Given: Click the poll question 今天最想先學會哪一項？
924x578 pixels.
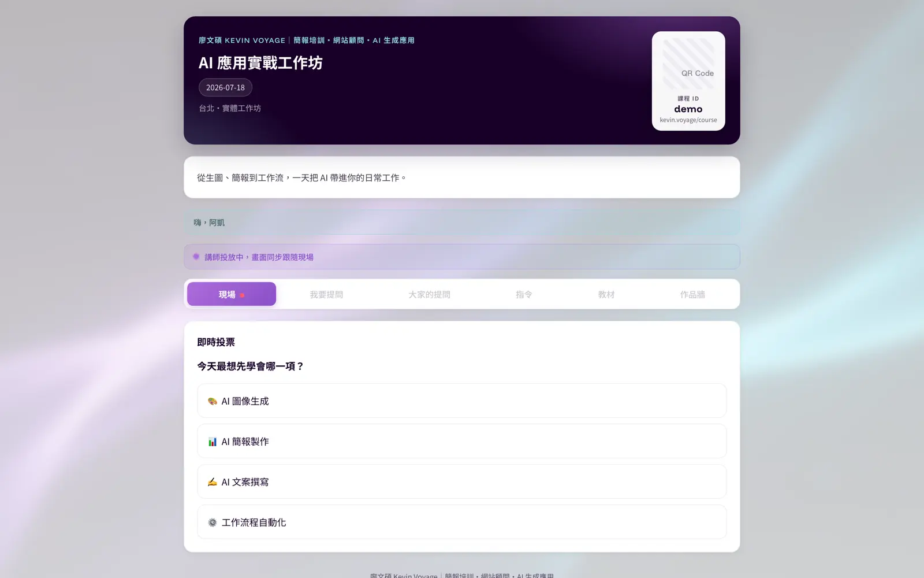Looking at the screenshot, I should click(250, 366).
